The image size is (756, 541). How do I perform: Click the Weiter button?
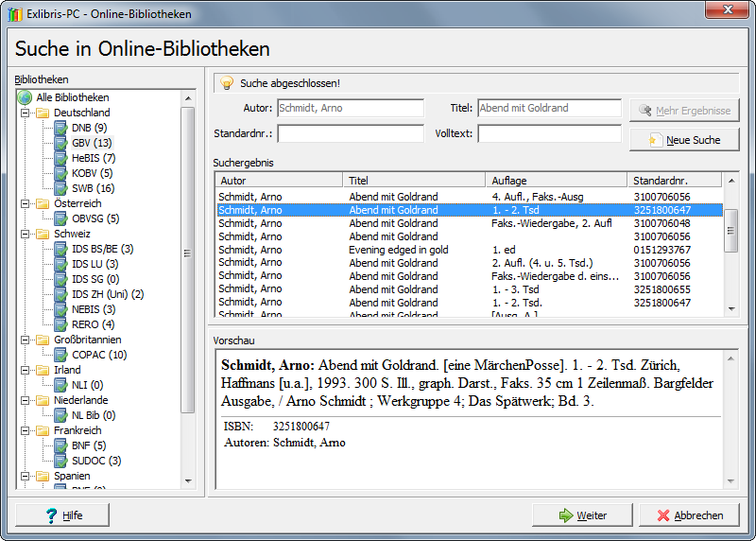point(582,515)
